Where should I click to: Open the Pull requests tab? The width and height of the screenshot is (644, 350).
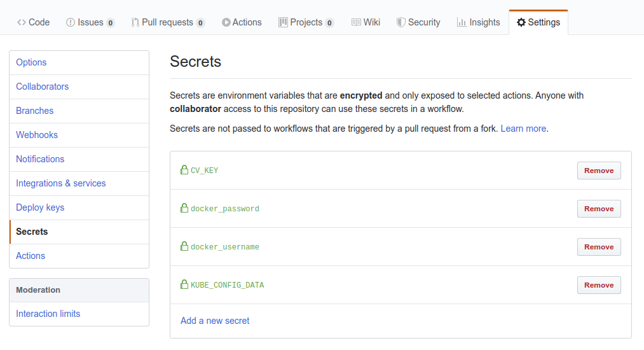167,22
